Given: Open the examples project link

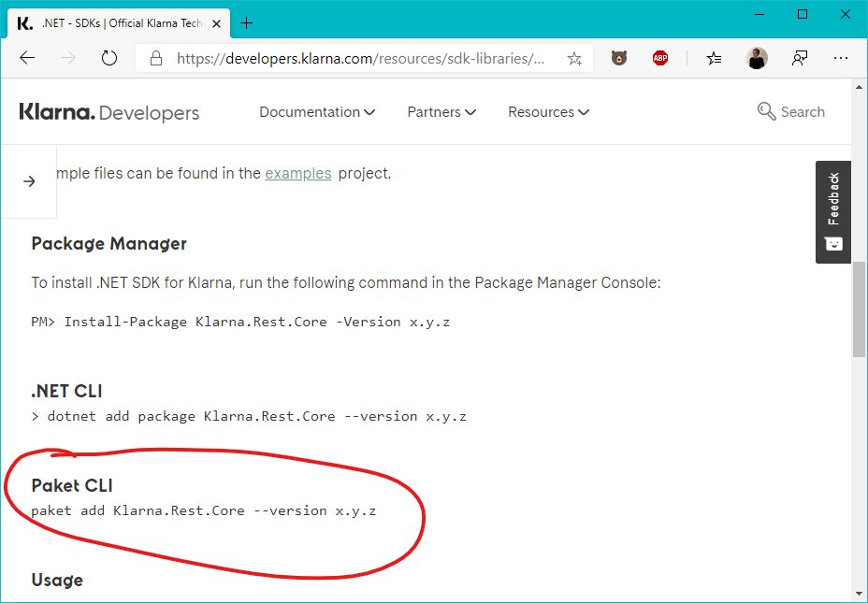Looking at the screenshot, I should click(297, 173).
